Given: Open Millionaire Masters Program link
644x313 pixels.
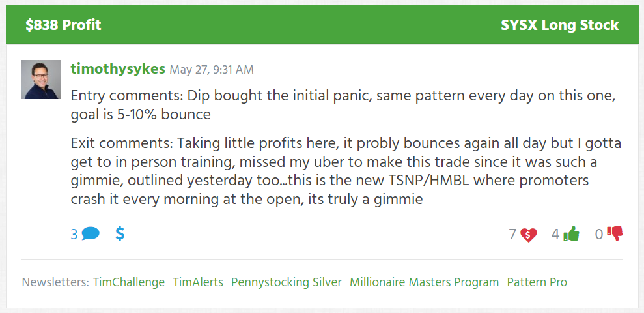Looking at the screenshot, I should click(425, 282).
